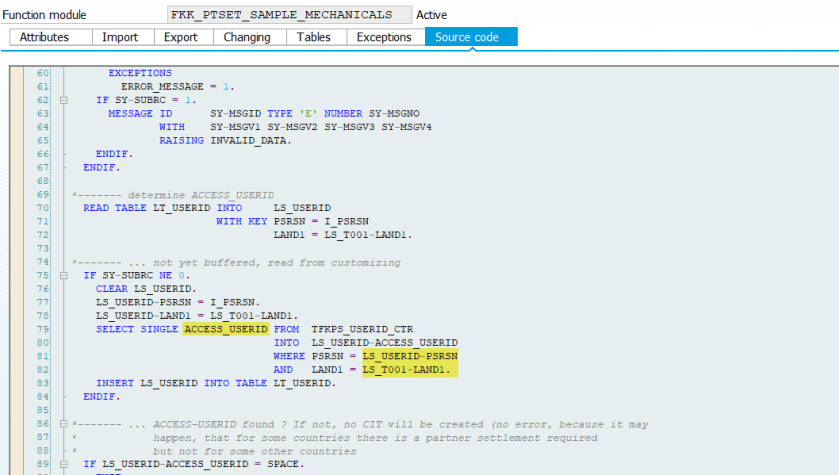Switch to the Exceptions tab

tap(384, 37)
